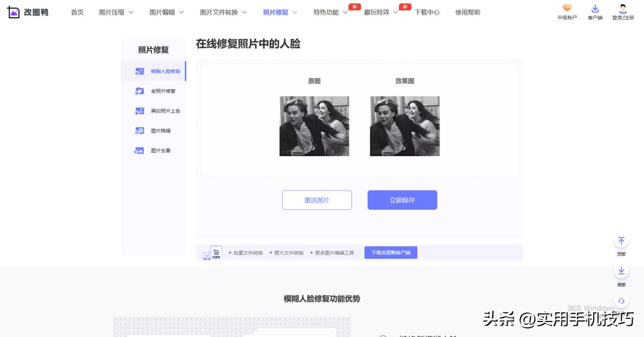Select the 模糊人脸修复 sidebar tool icon
Image resolution: width=644 pixels, height=337 pixels.
[x=140, y=70]
